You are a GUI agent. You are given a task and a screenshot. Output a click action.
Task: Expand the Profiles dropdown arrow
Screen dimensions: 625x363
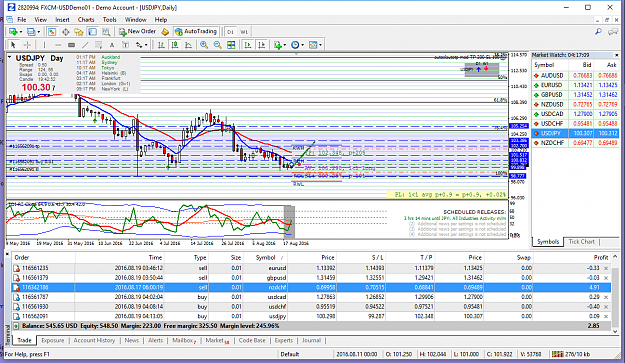(39, 32)
